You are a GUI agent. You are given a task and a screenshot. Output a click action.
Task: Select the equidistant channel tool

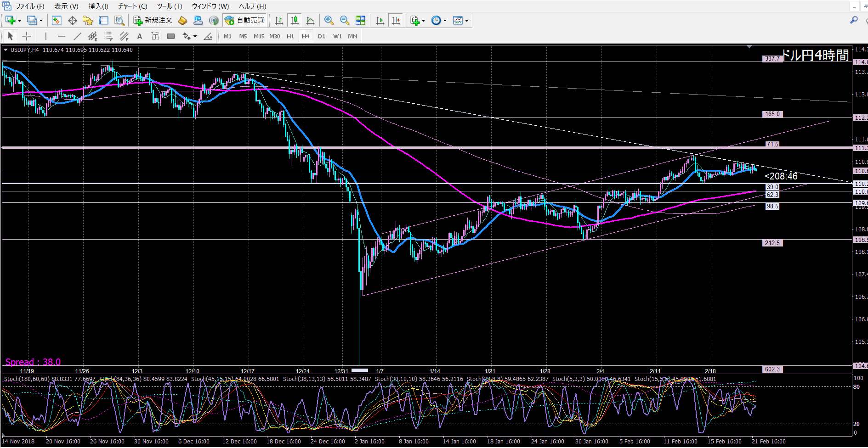pos(93,36)
